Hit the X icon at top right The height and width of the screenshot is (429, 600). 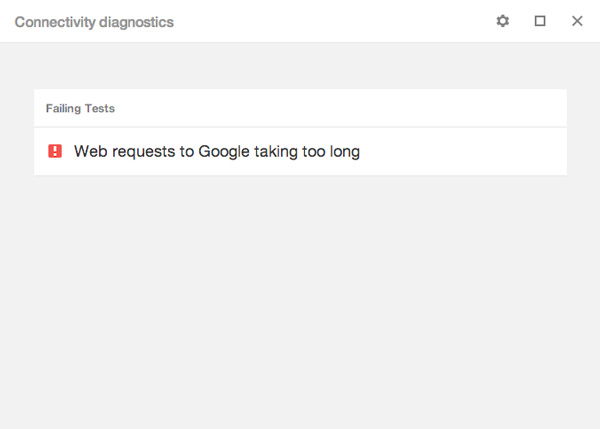[577, 21]
